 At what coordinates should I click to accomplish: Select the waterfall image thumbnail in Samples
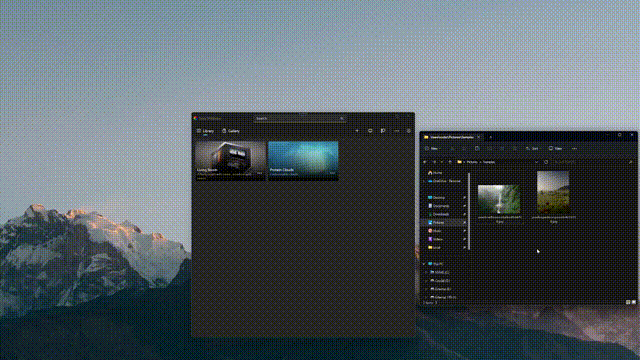(x=499, y=199)
